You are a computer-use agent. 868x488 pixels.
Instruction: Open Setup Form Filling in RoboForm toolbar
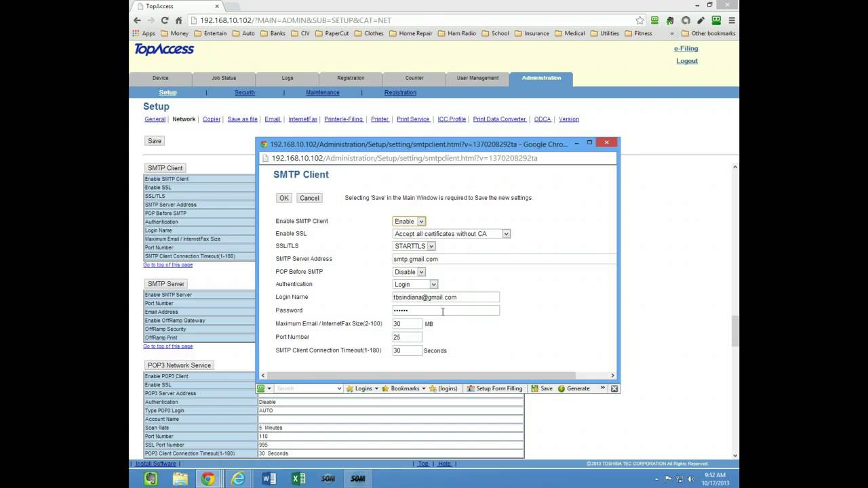click(494, 388)
